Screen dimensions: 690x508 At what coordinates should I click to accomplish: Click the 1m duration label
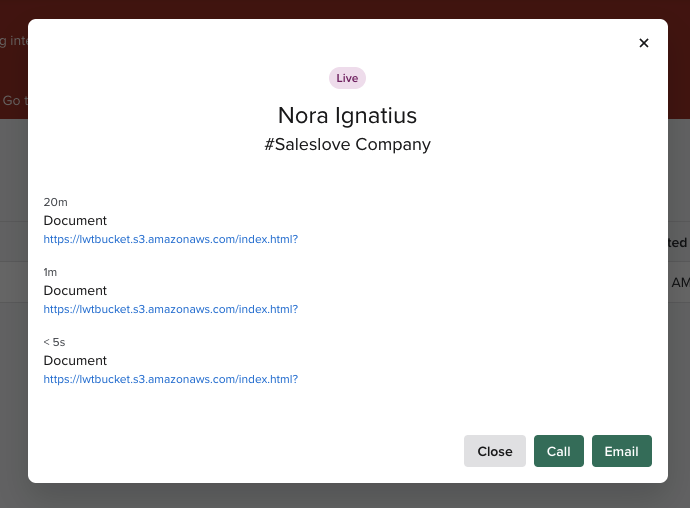click(x=50, y=272)
